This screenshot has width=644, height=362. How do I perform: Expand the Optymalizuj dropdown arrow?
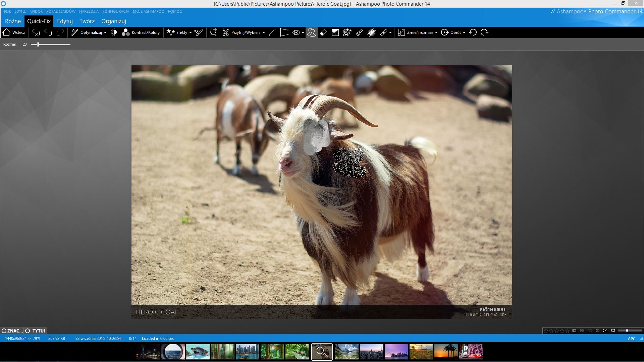click(x=105, y=33)
